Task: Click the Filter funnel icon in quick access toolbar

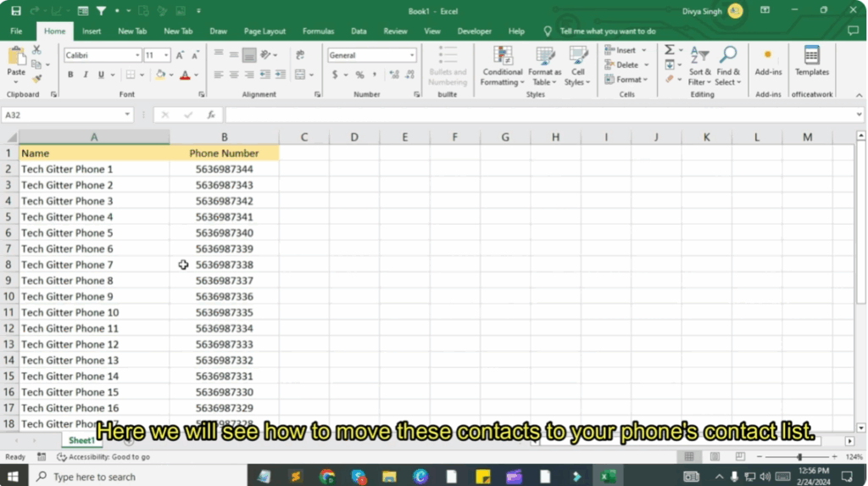Action: click(102, 10)
